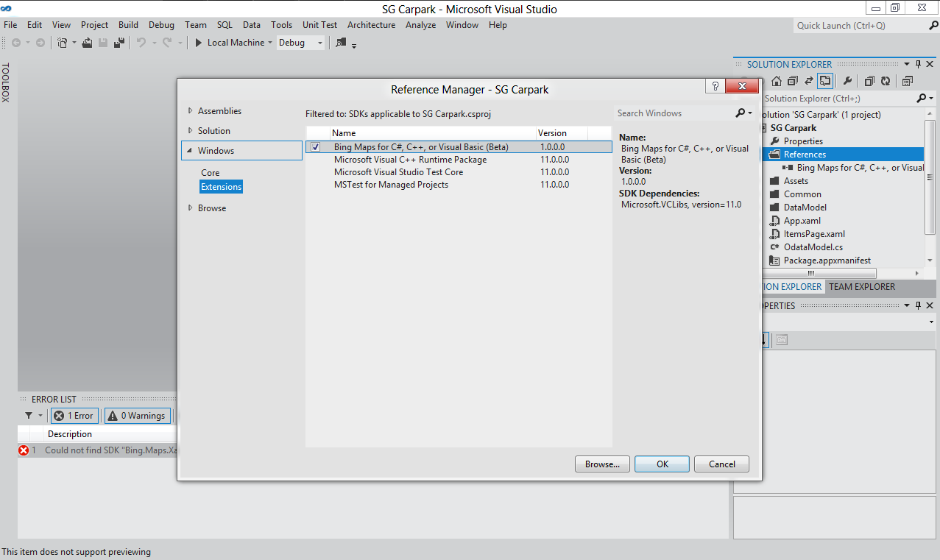Click the Quick Launch magnifier icon

(x=933, y=26)
